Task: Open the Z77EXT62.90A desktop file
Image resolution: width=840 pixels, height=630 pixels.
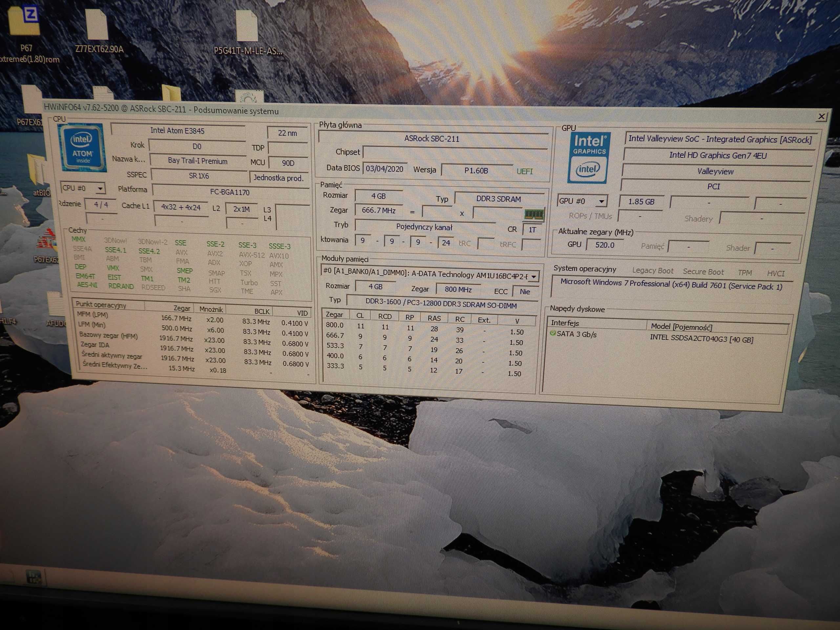Action: (x=99, y=32)
